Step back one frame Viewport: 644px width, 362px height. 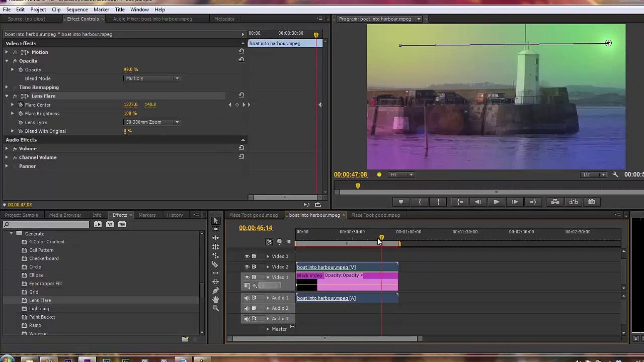pos(477,202)
